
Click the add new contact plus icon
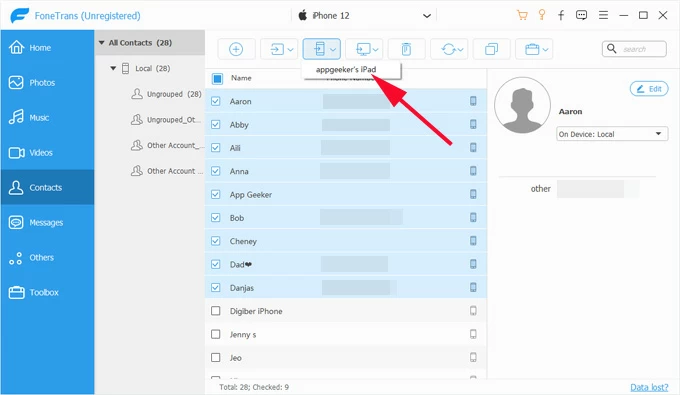tap(236, 49)
